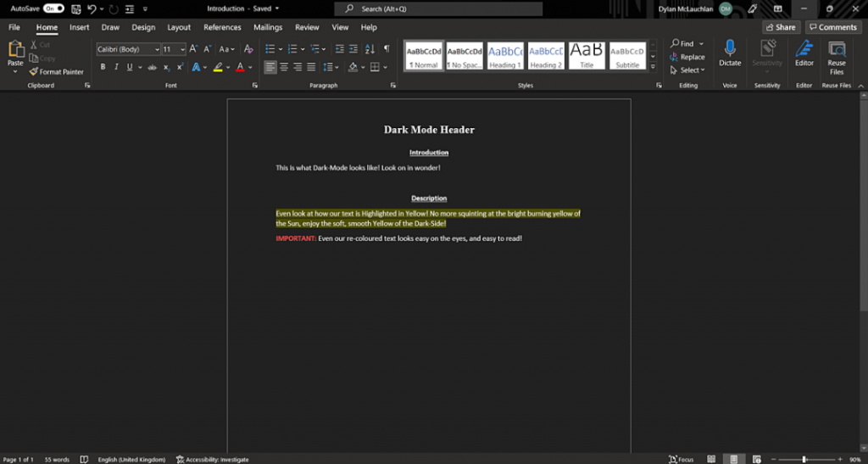Toggle Align Left button
Screen dimensions: 868x464
pyautogui.click(x=270, y=68)
